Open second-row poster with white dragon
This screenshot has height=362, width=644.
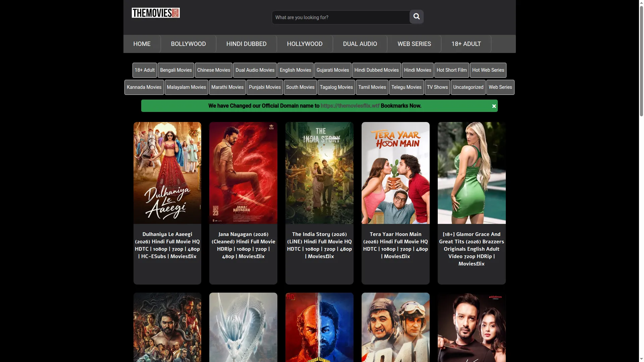243,327
